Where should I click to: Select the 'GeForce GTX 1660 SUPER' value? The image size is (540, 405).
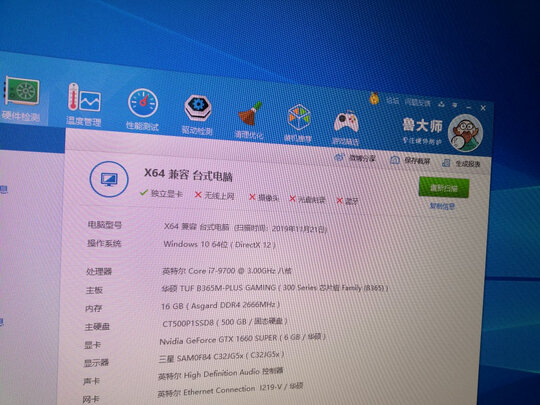pos(242,338)
